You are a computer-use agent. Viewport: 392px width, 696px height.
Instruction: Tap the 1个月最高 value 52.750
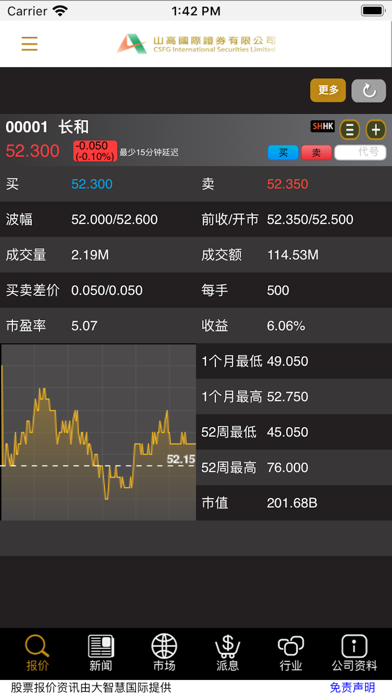tap(288, 396)
